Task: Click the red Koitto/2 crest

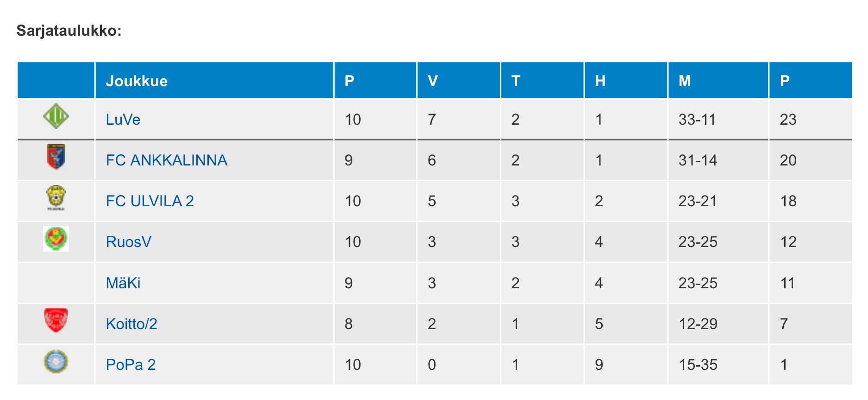Action: pyautogui.click(x=56, y=320)
